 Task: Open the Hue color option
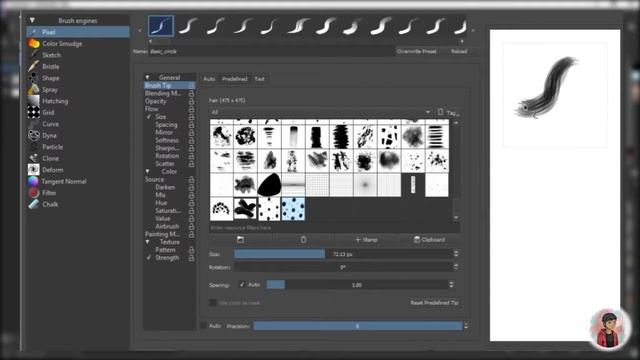[161, 203]
